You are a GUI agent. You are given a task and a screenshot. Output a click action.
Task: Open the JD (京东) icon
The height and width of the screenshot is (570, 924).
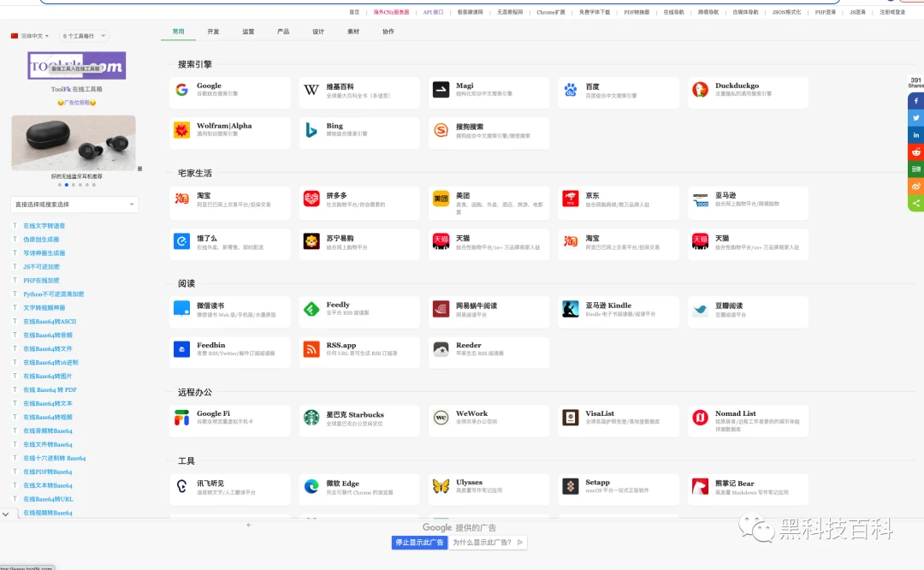[x=571, y=199]
